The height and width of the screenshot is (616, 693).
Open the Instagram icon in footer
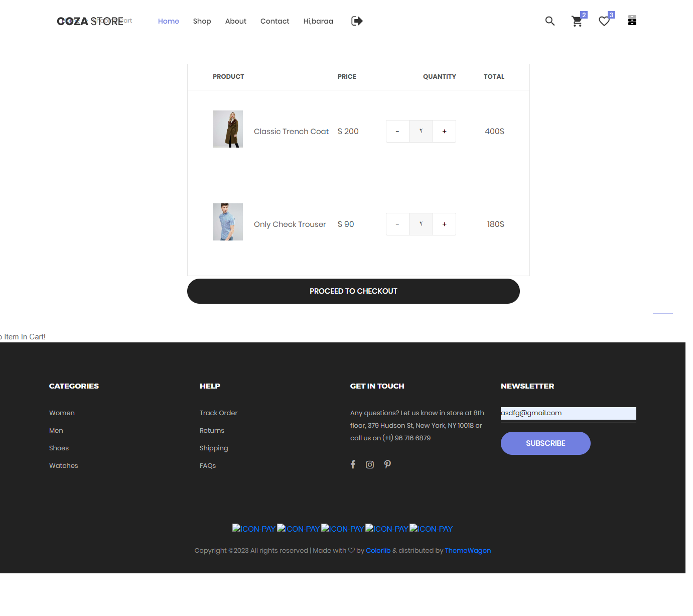(370, 464)
